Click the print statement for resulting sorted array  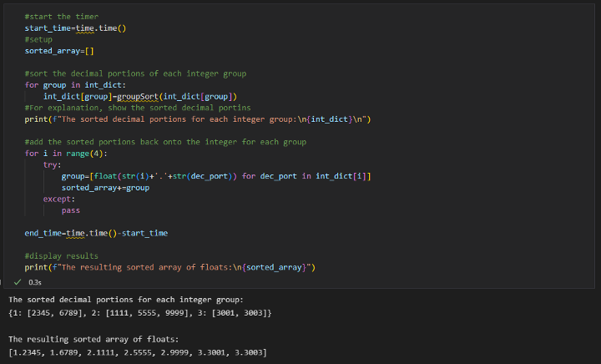[x=169, y=267]
